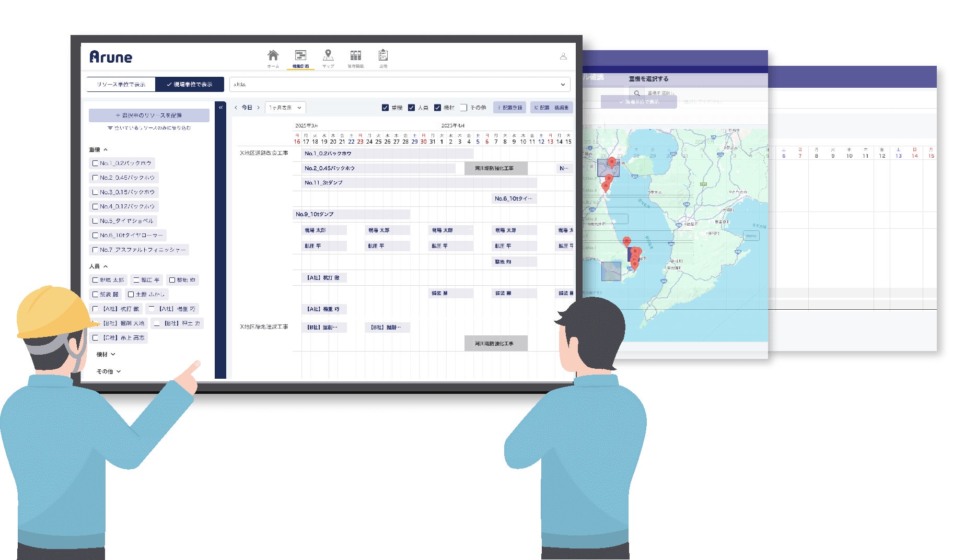This screenshot has width=953, height=560.
Task: Click X地区宅地造成工事 site label
Action: [264, 326]
